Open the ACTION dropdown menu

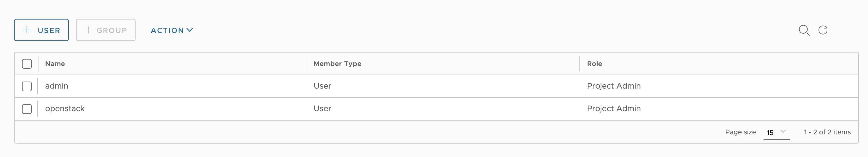pyautogui.click(x=172, y=30)
